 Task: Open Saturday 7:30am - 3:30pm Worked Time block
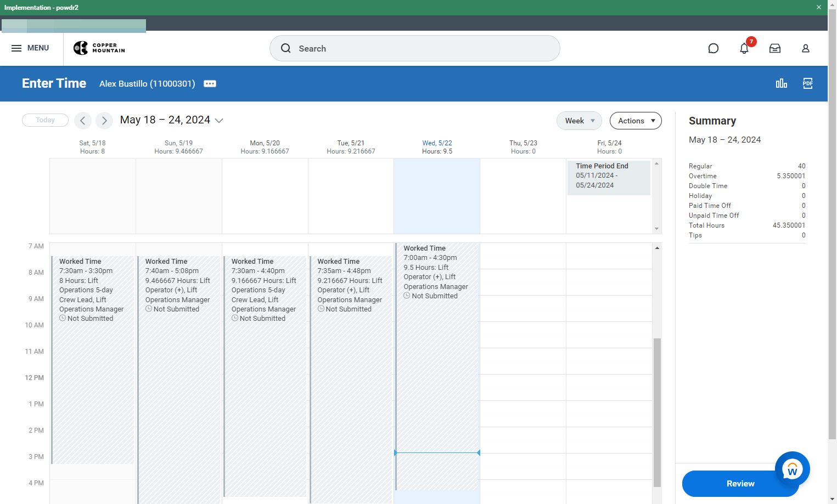point(93,360)
